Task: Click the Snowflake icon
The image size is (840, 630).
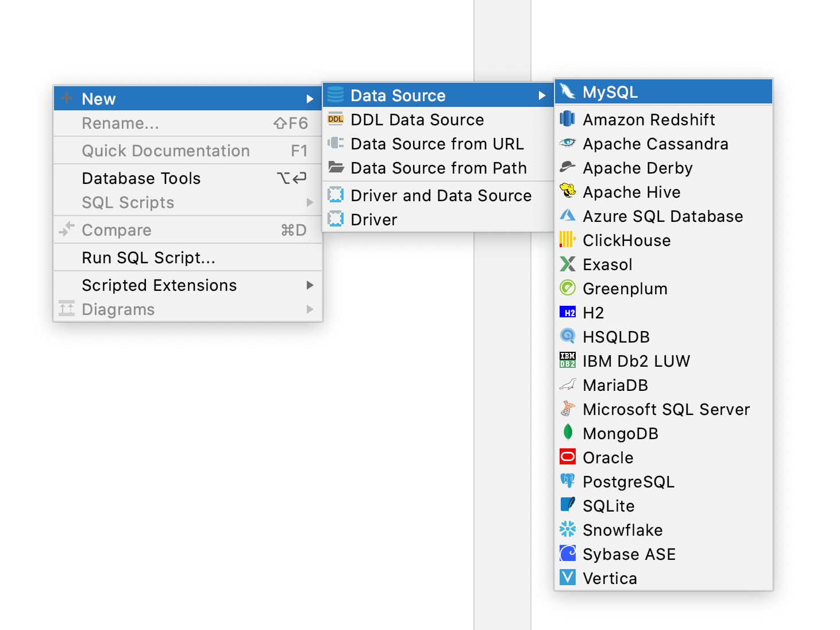Action: point(568,529)
